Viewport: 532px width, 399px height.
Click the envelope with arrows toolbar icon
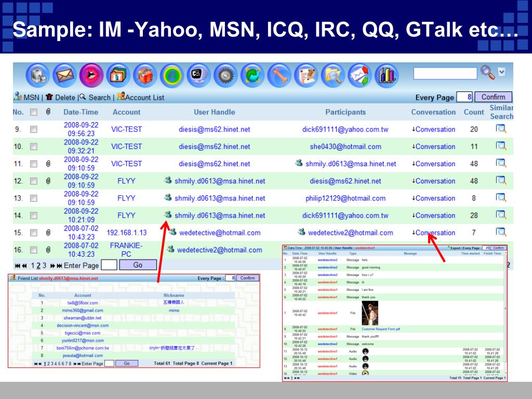360,75
